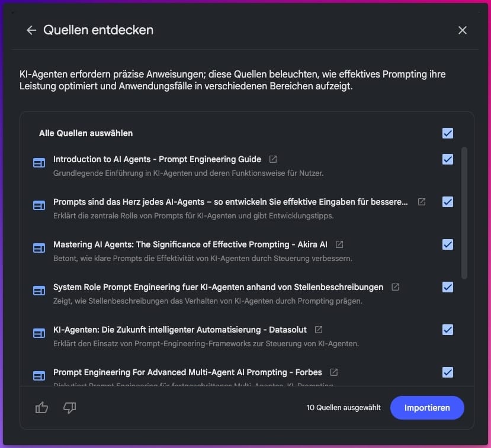
Task: Click the thumbs up feedback icon
Action: coord(41,408)
